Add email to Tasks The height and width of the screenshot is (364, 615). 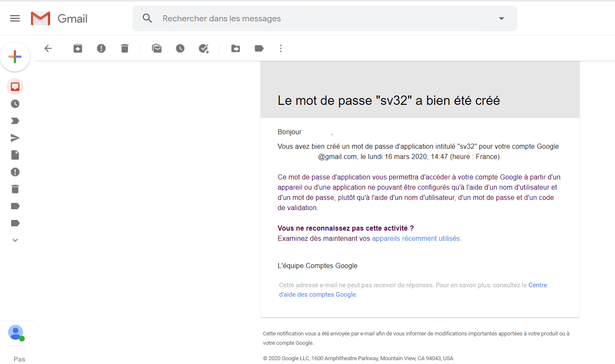[204, 49]
